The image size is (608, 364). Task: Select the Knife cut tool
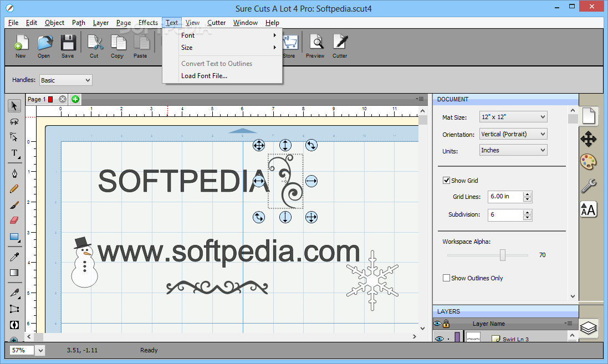(x=14, y=293)
